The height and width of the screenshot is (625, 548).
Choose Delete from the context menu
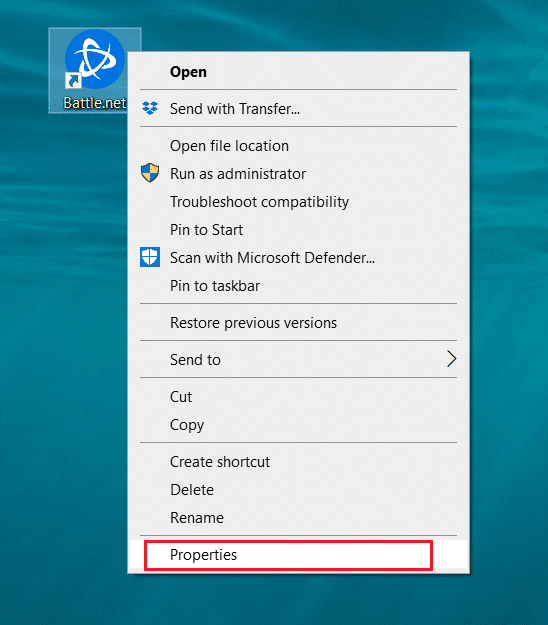point(298,489)
